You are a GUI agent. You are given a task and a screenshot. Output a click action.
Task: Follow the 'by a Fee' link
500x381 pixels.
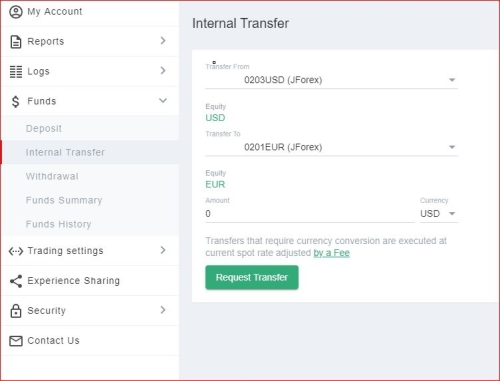[x=331, y=253]
